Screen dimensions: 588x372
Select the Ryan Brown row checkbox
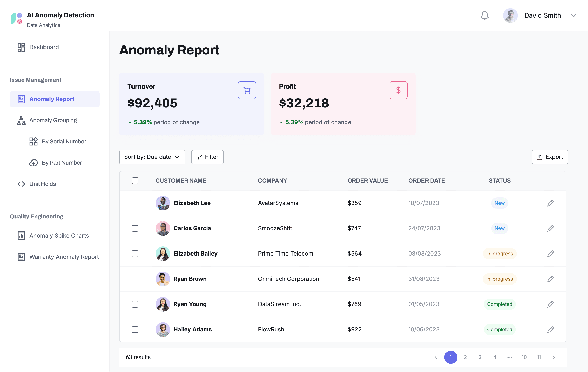[135, 279]
